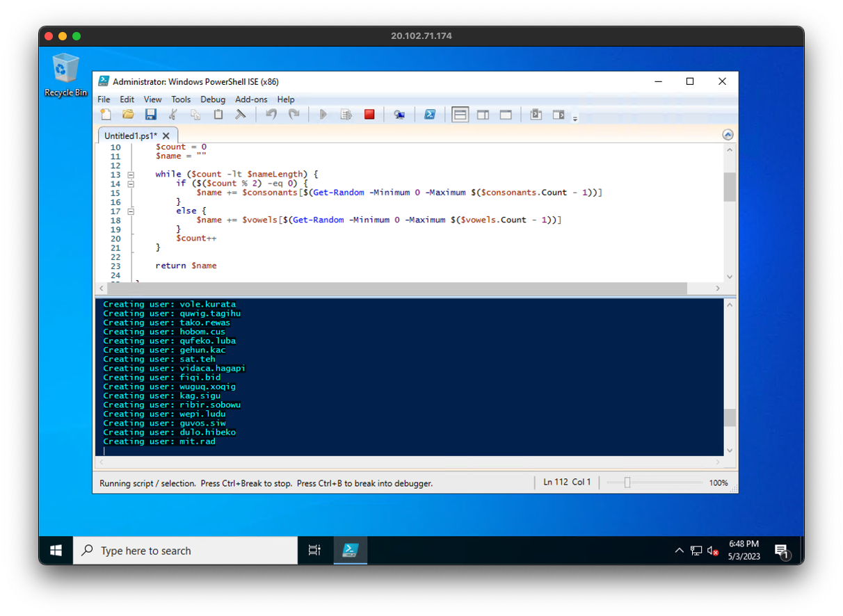Click inside the Type here to search box
Screen dimensions: 843x616
184,550
